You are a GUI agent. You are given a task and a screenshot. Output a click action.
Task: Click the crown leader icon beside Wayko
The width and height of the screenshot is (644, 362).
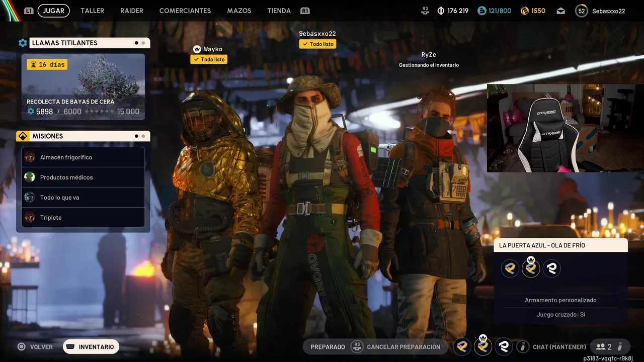pos(197,49)
